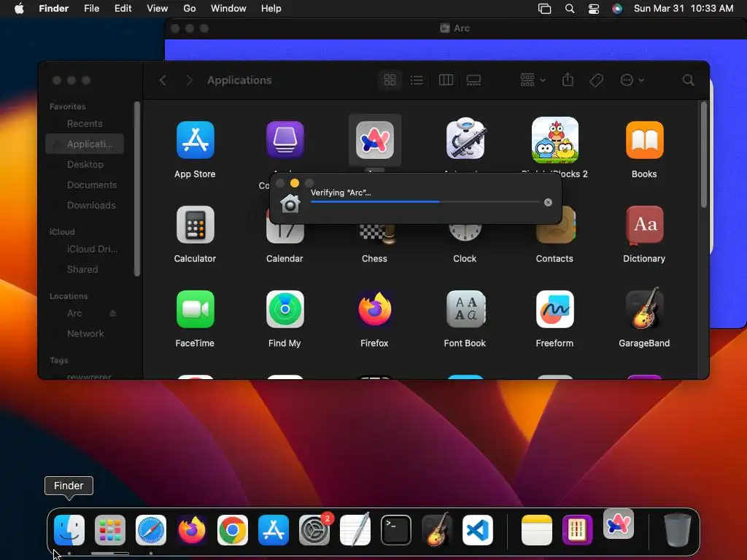The width and height of the screenshot is (747, 560).
Task: Select the Arc volume in Locations
Action: click(75, 314)
